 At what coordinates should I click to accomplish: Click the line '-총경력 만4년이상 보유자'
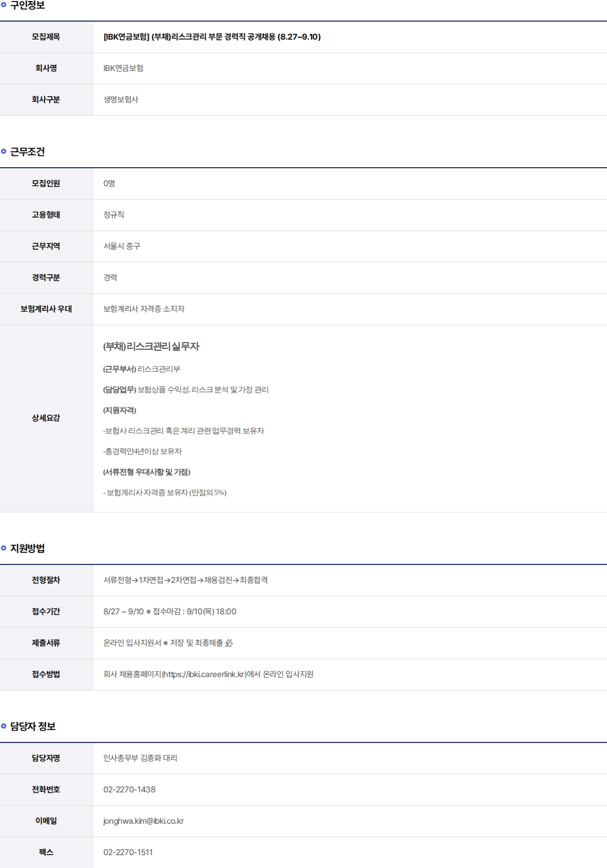click(142, 452)
